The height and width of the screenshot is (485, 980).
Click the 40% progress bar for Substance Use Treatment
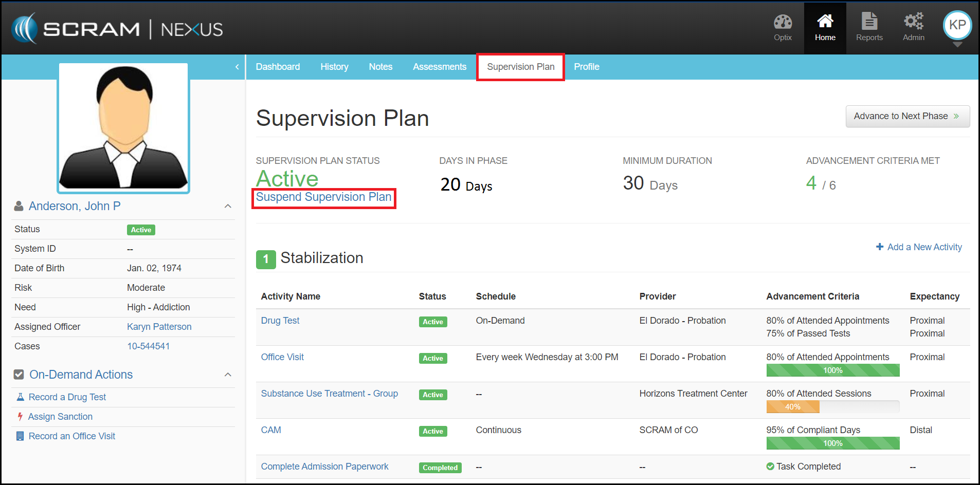tap(792, 407)
